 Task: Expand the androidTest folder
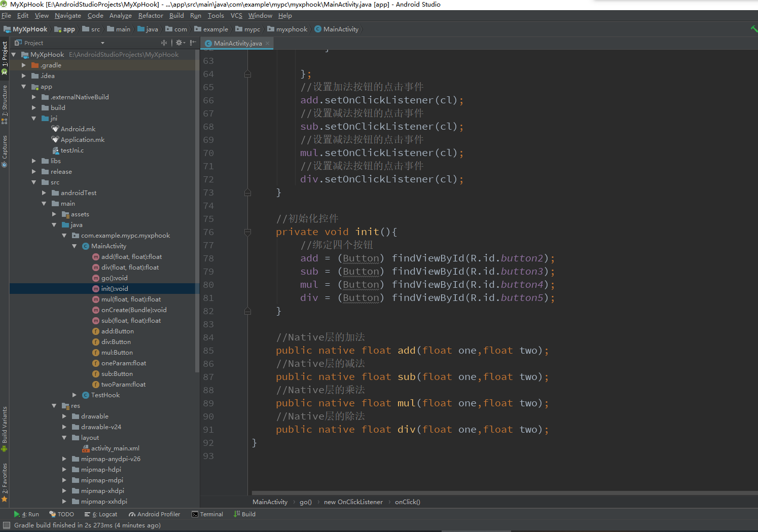coord(44,193)
